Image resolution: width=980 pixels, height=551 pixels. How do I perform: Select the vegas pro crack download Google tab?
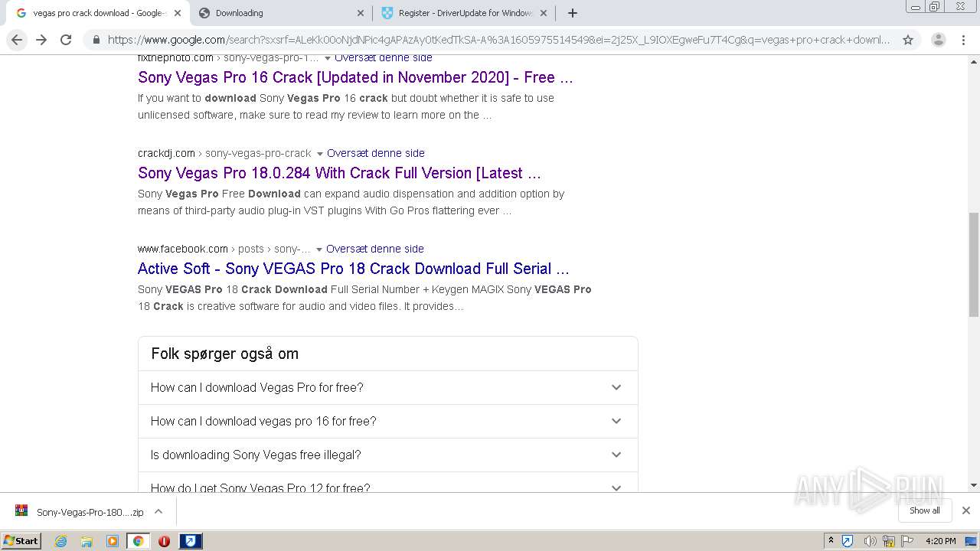tap(97, 13)
